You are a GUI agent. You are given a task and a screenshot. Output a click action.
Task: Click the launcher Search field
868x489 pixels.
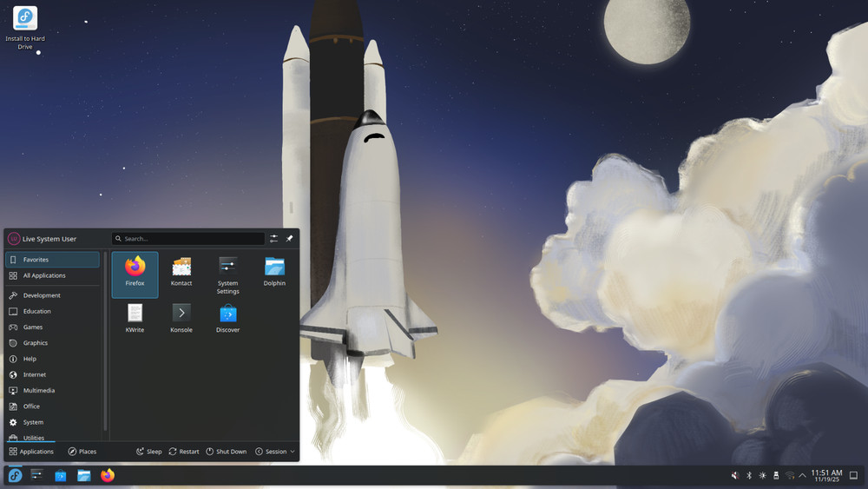[188, 239]
